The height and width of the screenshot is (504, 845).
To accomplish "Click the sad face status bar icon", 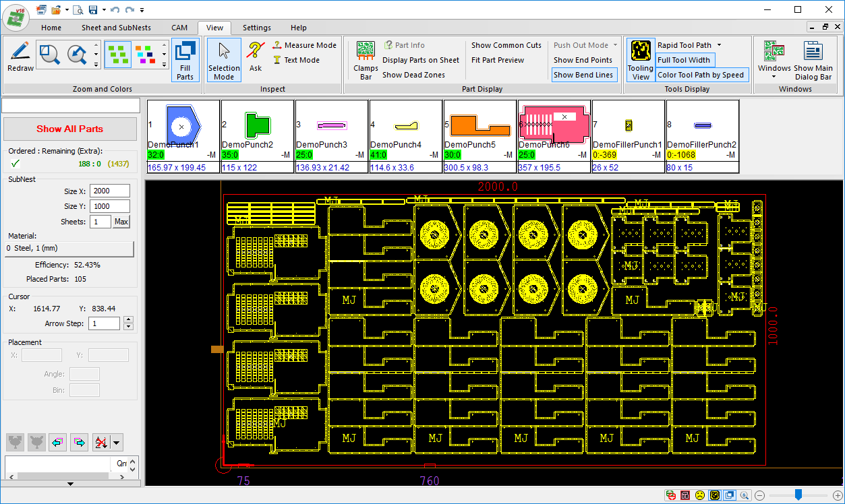I will pyautogui.click(x=700, y=495).
